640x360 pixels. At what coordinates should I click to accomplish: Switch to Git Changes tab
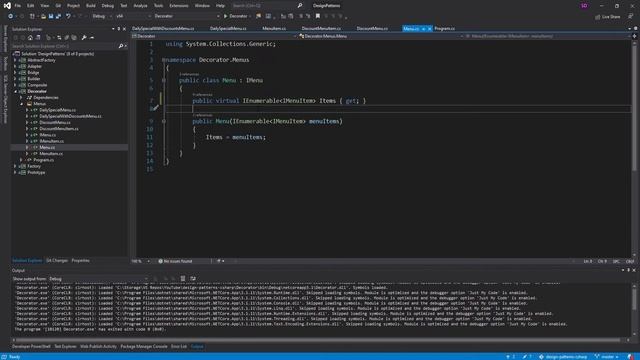coord(57,260)
